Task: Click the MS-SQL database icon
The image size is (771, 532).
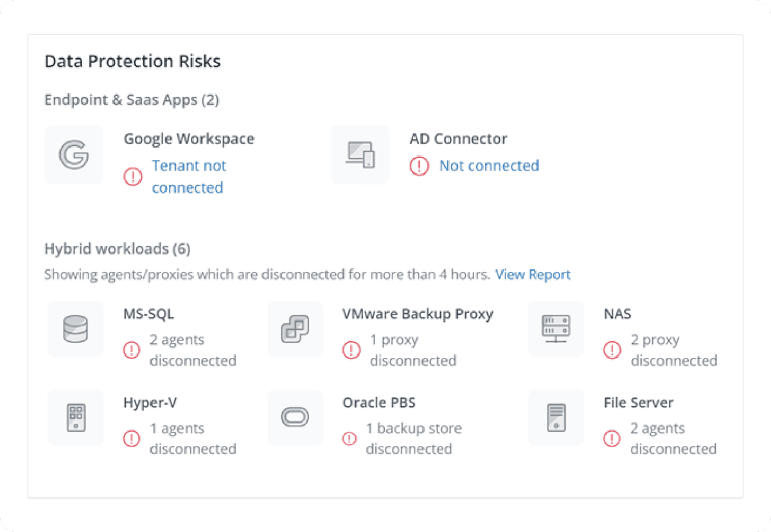Action: click(x=75, y=329)
